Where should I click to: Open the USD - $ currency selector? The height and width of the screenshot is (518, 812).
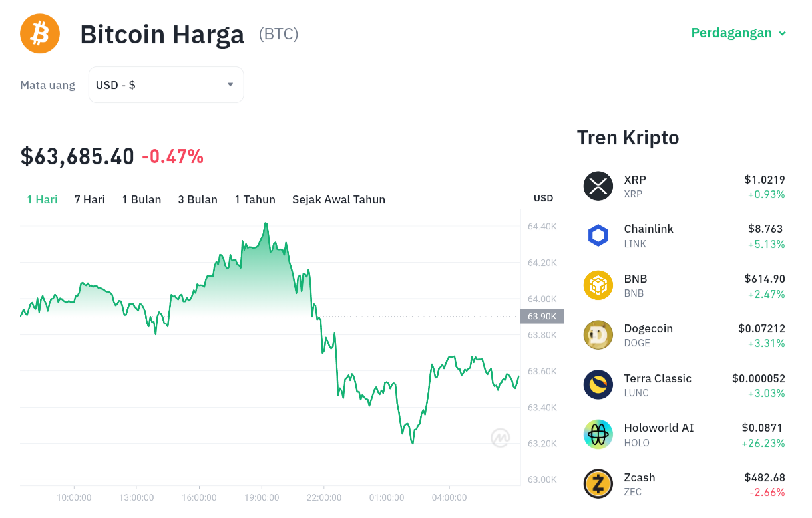(166, 85)
